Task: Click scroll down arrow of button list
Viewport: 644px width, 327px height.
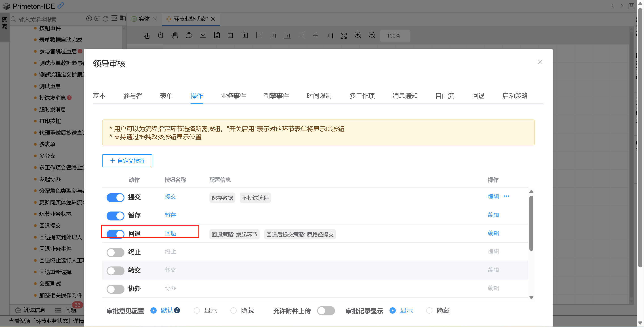Action: pos(531,298)
